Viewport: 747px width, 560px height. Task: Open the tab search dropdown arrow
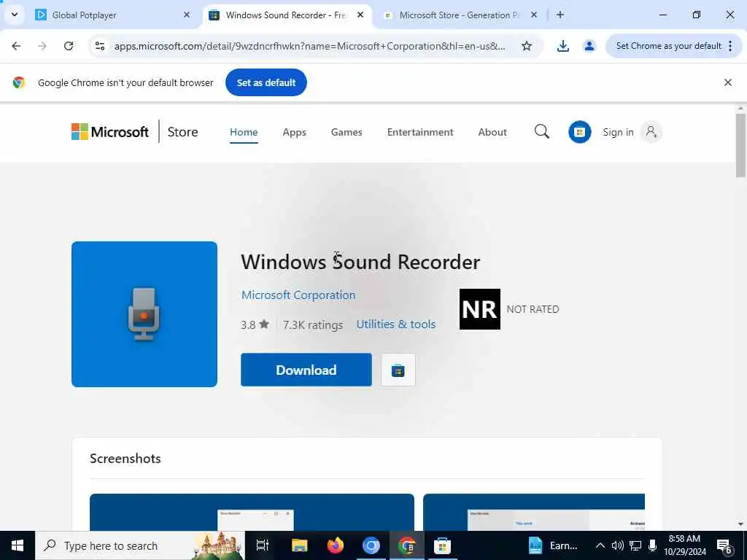[x=15, y=15]
